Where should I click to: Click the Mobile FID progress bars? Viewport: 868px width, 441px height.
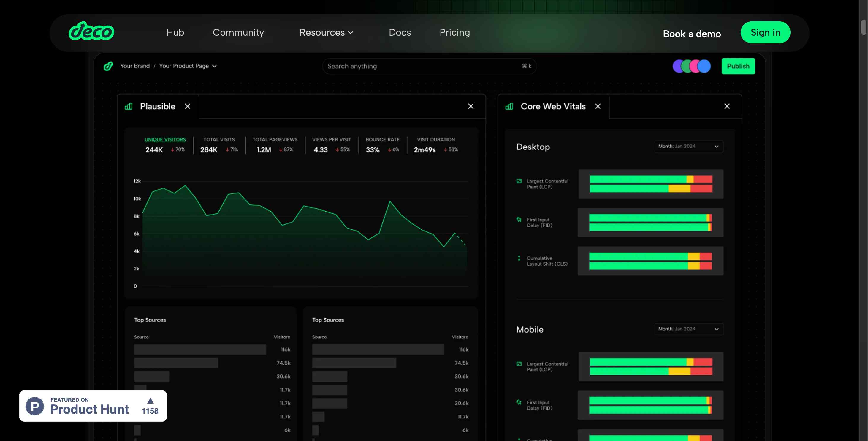tap(650, 405)
